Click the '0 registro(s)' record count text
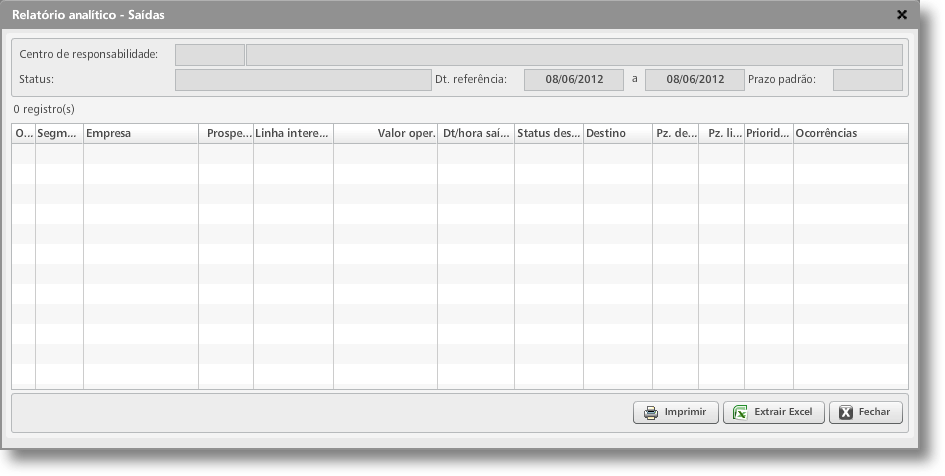Screen dimensions: 945x476 pyautogui.click(x=44, y=109)
